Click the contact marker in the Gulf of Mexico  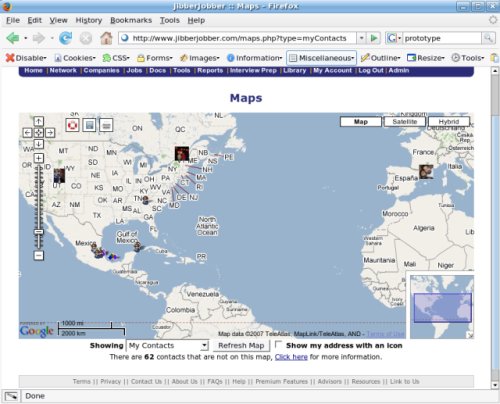[x=137, y=247]
